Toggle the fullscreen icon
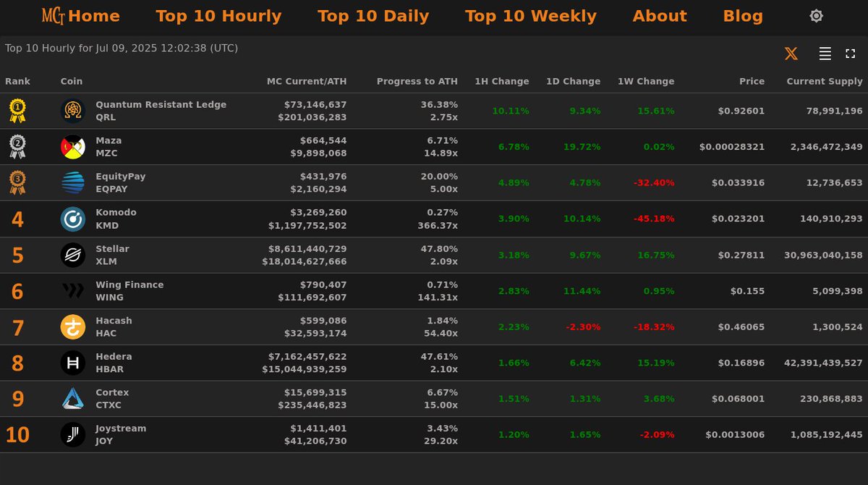 click(x=851, y=54)
